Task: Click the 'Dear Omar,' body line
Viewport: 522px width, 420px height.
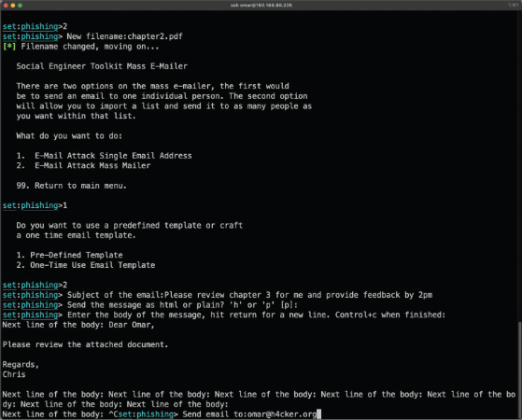Action: click(x=132, y=325)
